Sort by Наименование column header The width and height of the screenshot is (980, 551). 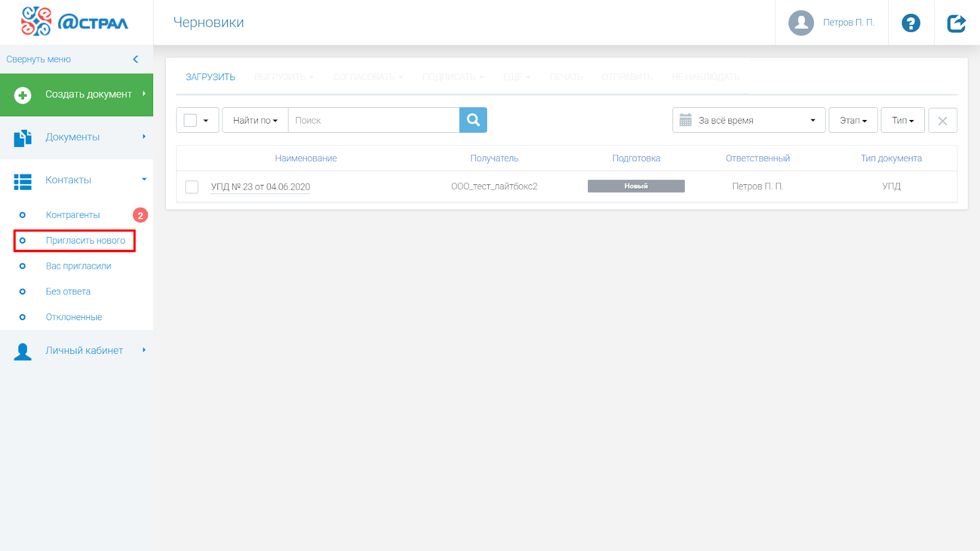point(306,158)
